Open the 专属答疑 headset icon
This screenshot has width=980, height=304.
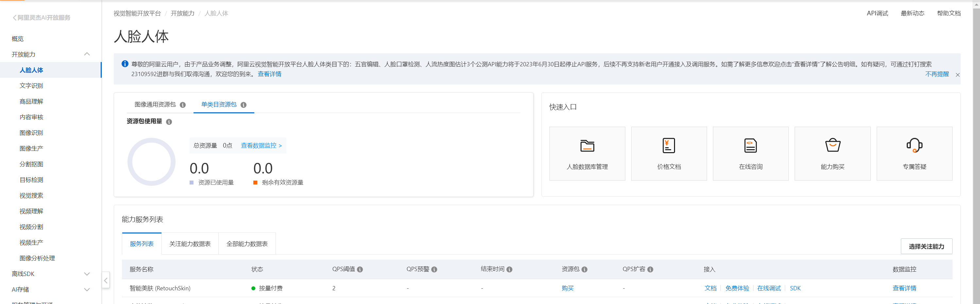[x=914, y=153]
